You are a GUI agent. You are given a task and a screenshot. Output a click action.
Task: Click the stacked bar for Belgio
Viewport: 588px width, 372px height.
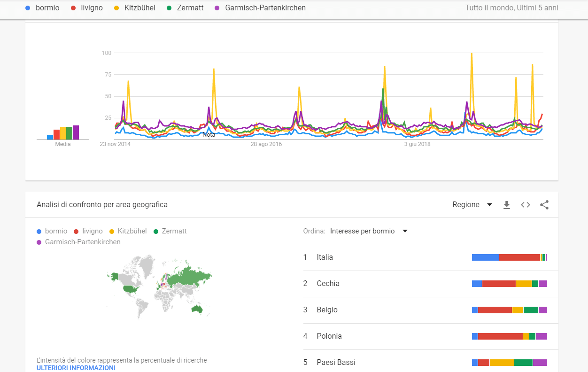[510, 310]
